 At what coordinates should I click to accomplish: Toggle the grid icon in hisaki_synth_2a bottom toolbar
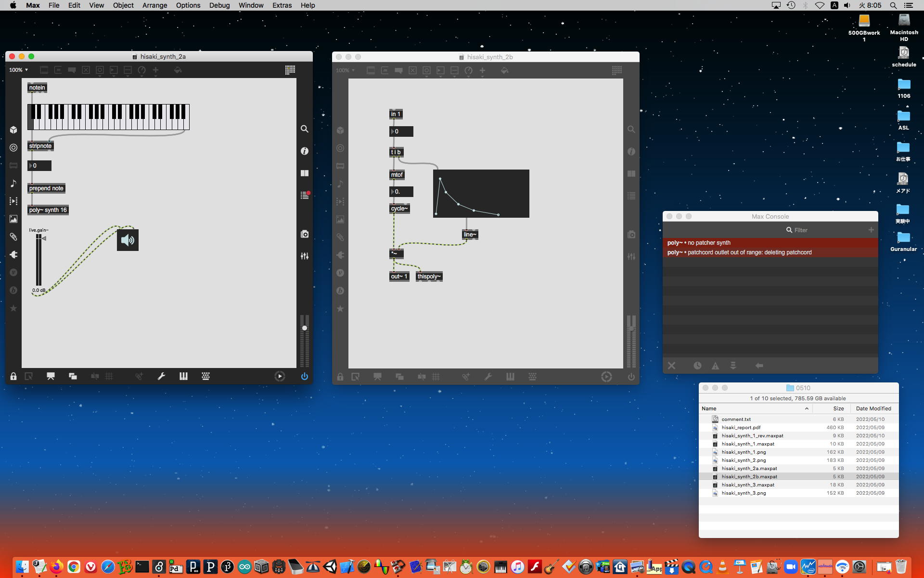tap(109, 376)
